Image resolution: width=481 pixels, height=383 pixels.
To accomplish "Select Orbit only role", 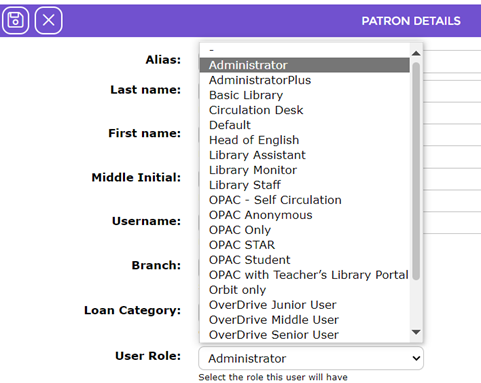I will click(305, 290).
